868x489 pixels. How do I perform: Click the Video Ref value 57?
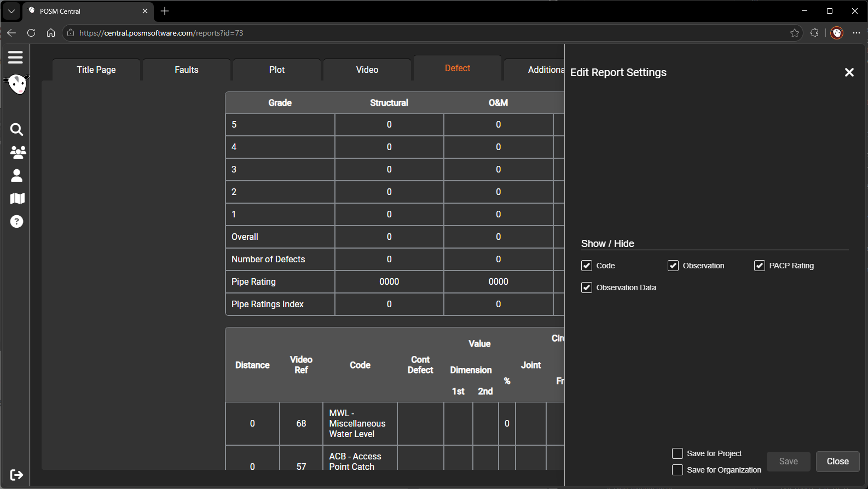[x=301, y=466]
